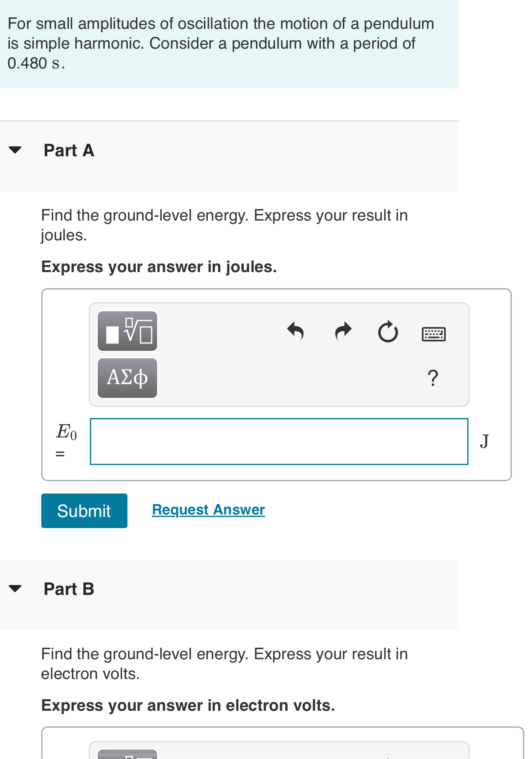Screen dimensions: 532x759
Task: Click the Part A header
Action: (68, 150)
